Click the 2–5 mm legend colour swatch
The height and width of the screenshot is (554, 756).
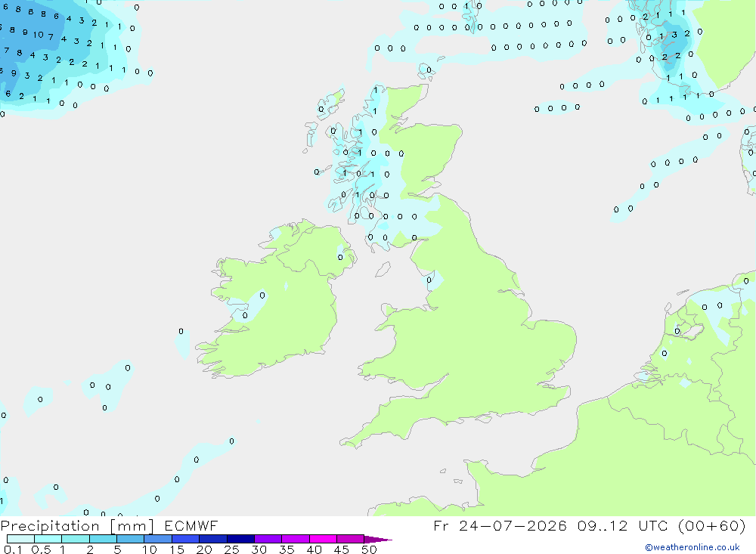103,539
